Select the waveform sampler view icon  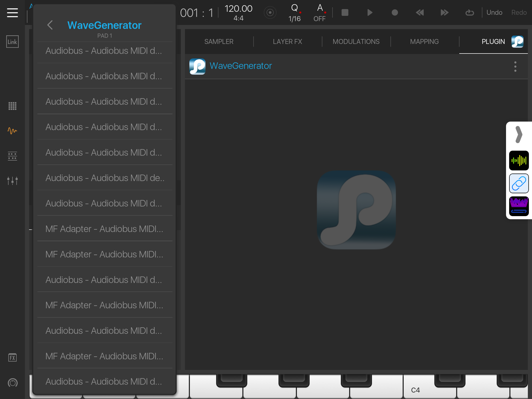(12, 131)
